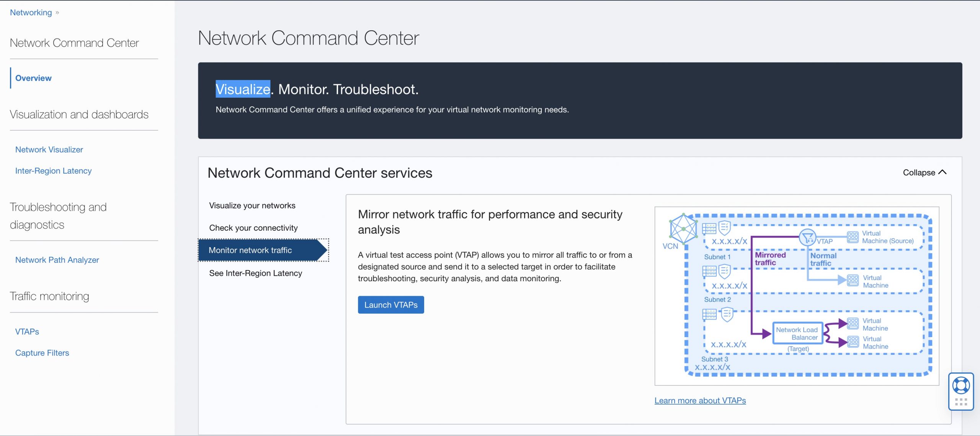This screenshot has height=436, width=980.
Task: Click the app grid icon below the help icon
Action: pos(961,402)
